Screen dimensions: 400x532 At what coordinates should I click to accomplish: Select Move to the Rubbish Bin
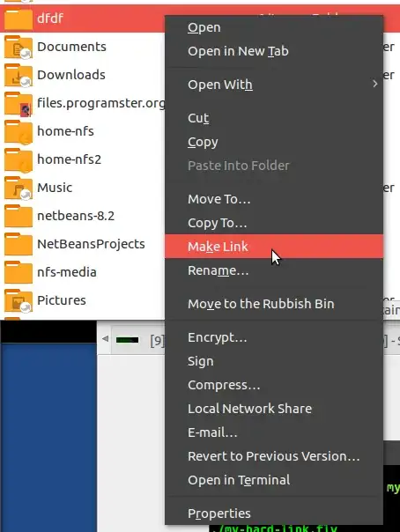274,304
